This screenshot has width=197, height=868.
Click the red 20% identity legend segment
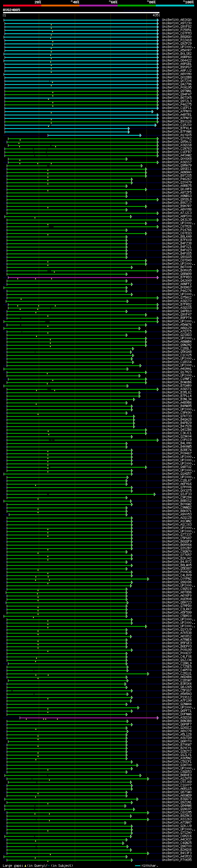coord(22,6)
